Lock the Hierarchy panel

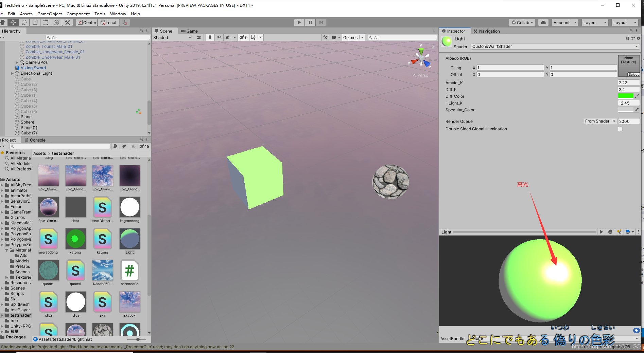pos(141,31)
